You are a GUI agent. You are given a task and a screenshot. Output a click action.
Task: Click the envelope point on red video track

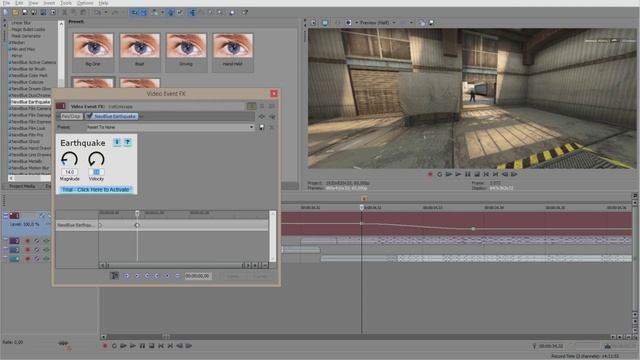tap(473, 229)
